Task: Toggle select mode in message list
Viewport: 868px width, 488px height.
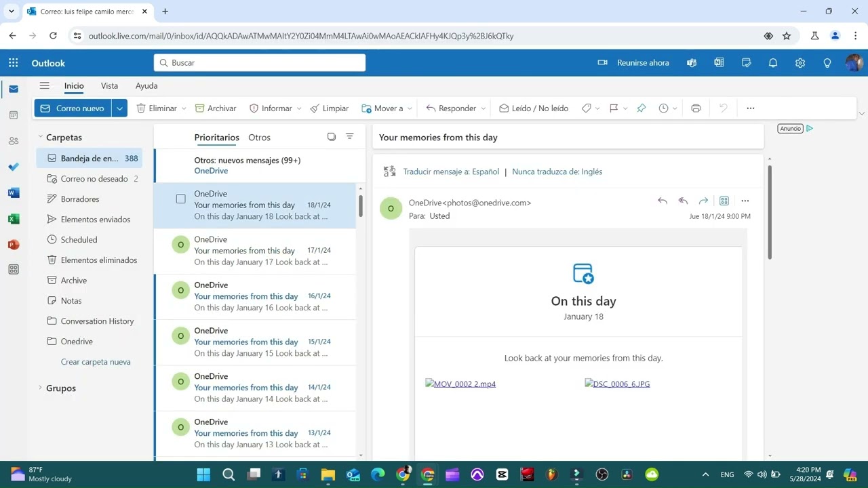Action: click(332, 137)
